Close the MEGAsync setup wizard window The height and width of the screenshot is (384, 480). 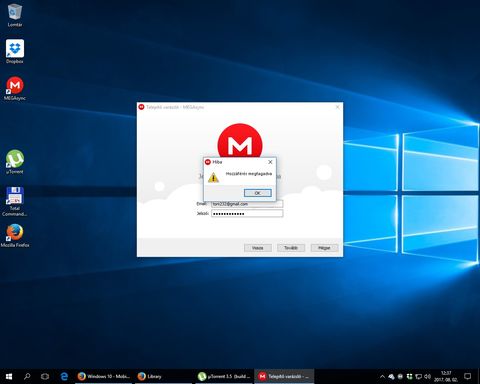point(337,107)
